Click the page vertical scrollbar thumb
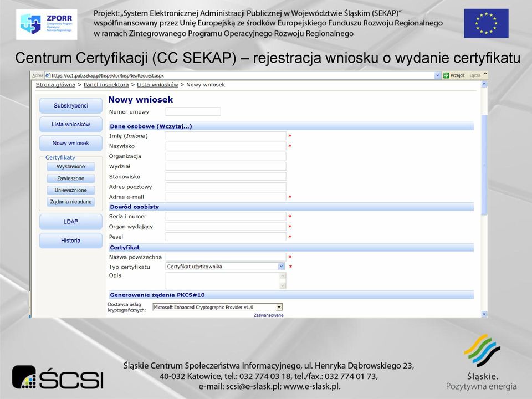 pyautogui.click(x=484, y=165)
